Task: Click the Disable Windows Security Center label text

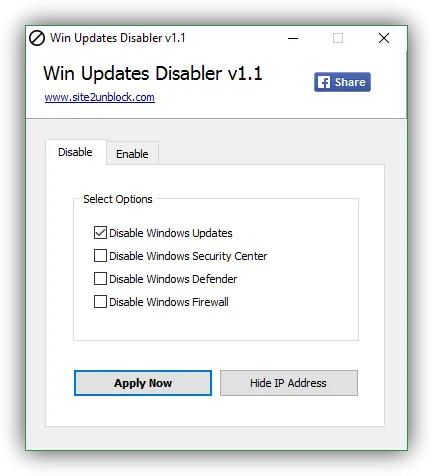Action: coord(188,256)
